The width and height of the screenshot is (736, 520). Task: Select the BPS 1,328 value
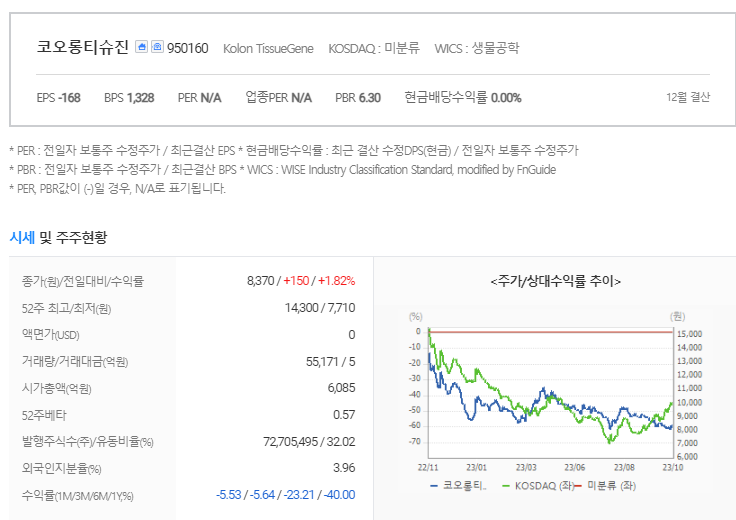click(x=129, y=98)
